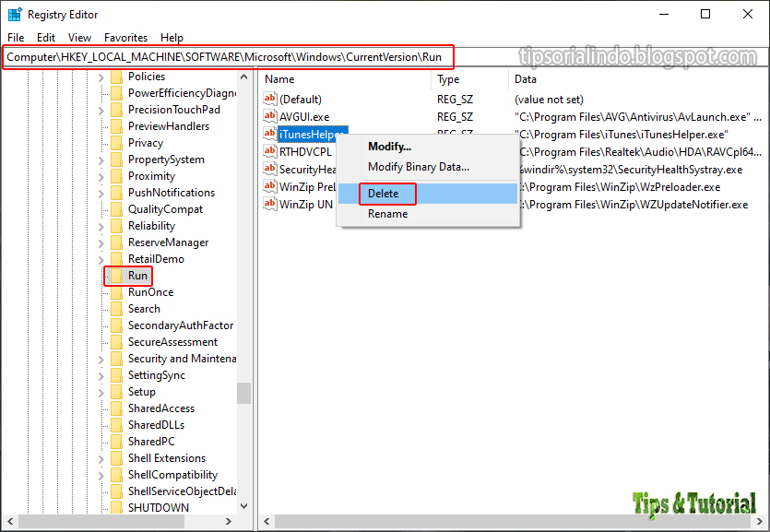Select the RTHDVCPL value name

click(x=305, y=152)
